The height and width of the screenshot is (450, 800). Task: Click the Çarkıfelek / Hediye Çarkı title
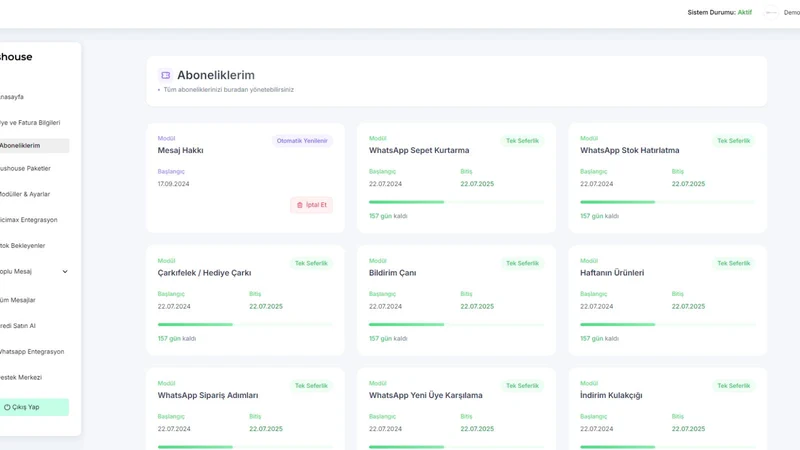(204, 273)
